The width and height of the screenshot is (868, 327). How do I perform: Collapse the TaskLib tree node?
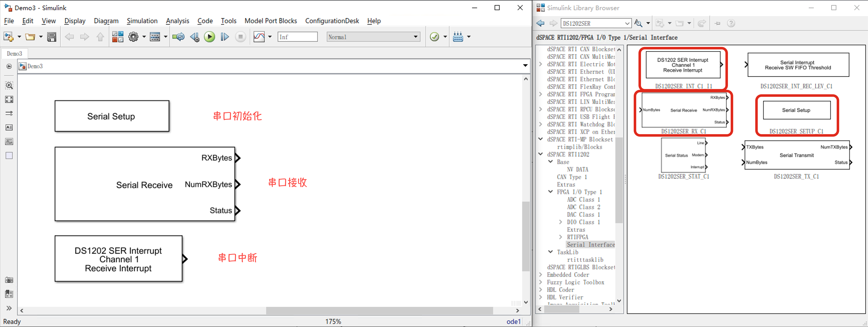tap(551, 252)
